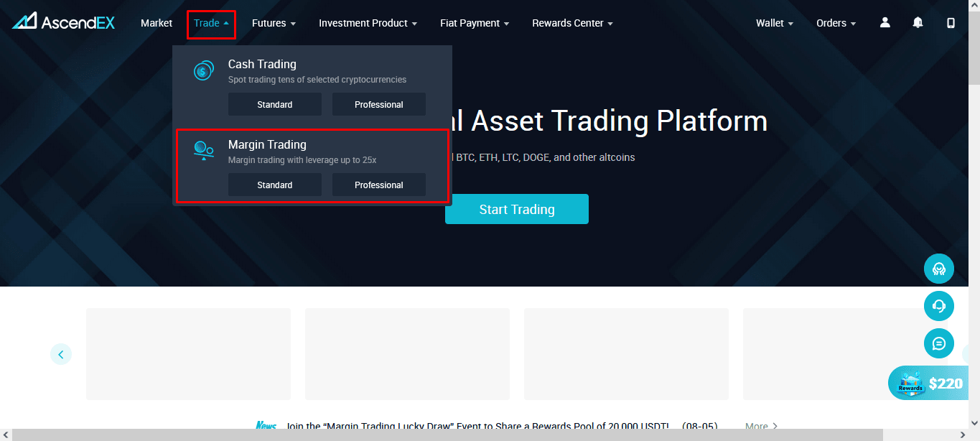Click the AscendEX logo
980x441 pixels.
pos(63,22)
